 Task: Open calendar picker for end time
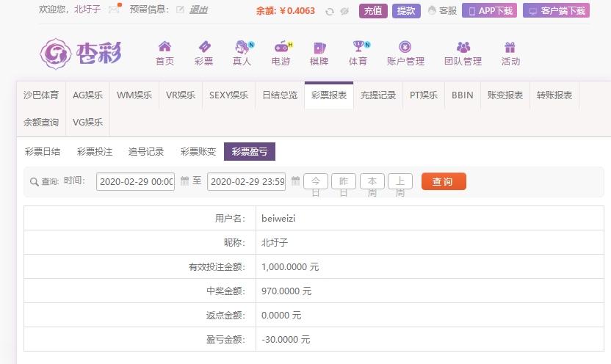(295, 181)
